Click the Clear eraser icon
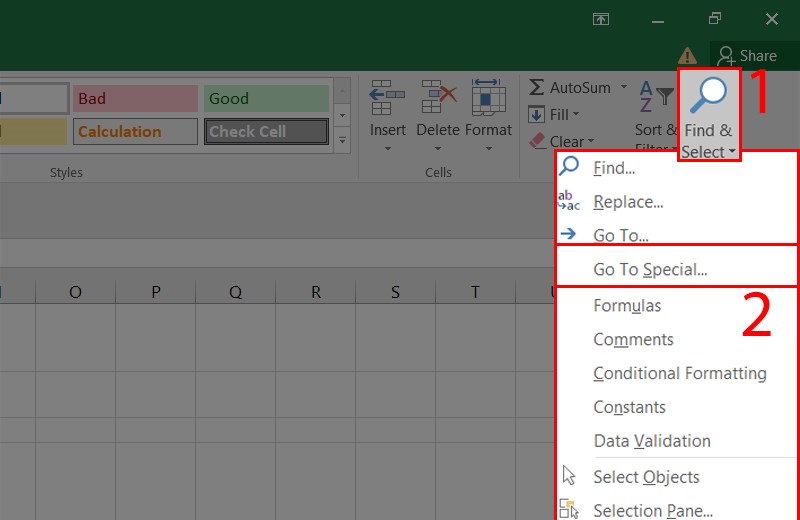Screen dimensions: 800x520 pyautogui.click(x=537, y=142)
